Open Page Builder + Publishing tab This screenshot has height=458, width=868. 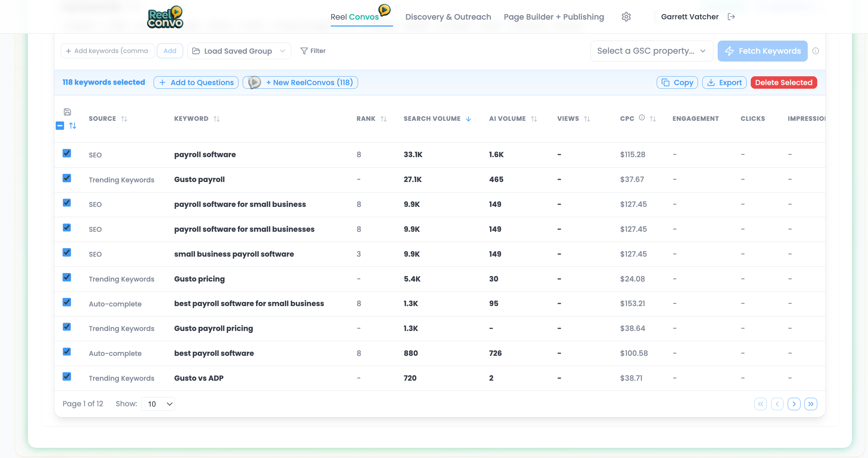(x=554, y=17)
